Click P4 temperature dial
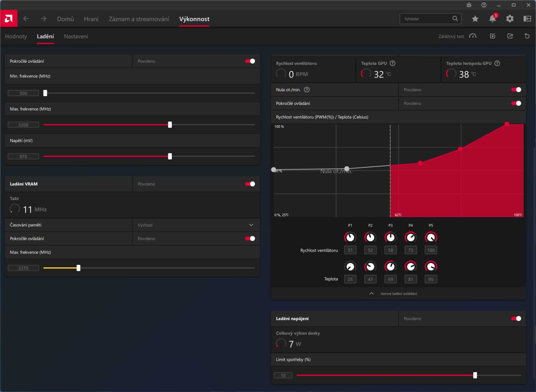Image resolution: width=536 pixels, height=392 pixels. (x=411, y=267)
